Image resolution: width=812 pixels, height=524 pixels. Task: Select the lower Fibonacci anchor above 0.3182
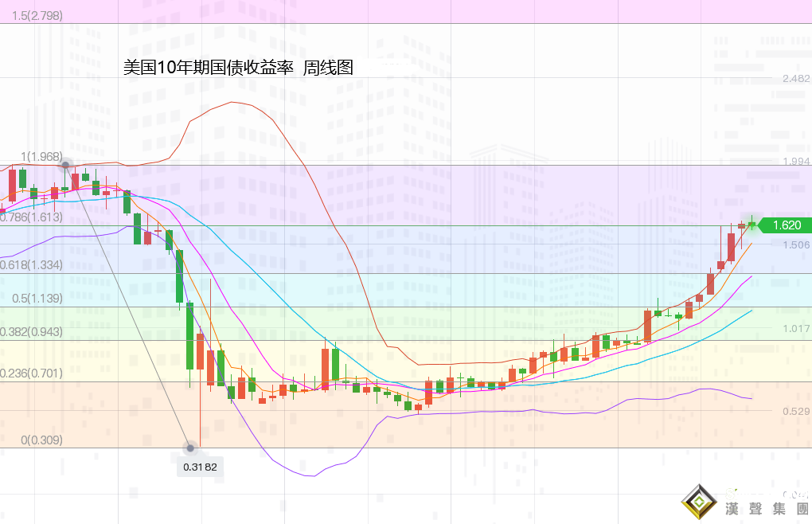point(190,448)
